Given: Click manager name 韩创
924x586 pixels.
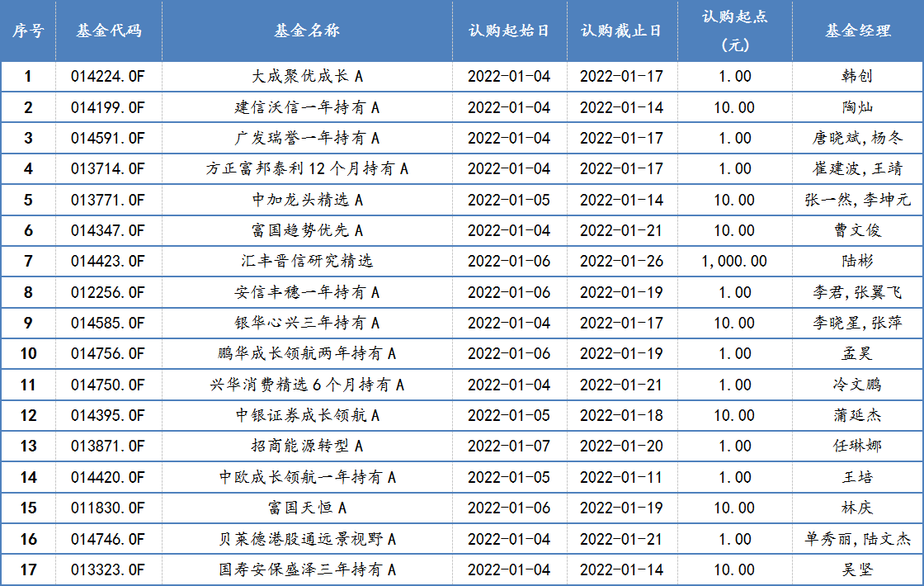Looking at the screenshot, I should [x=857, y=77].
